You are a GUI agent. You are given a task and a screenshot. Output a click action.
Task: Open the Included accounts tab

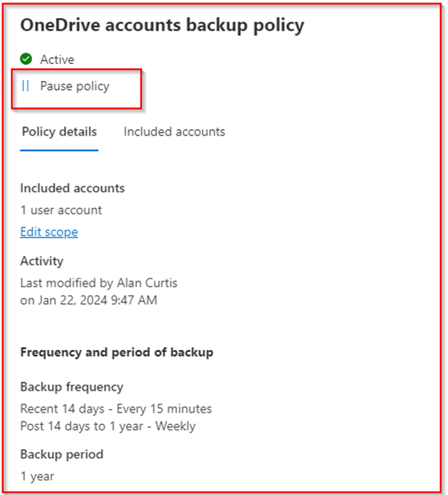click(174, 132)
